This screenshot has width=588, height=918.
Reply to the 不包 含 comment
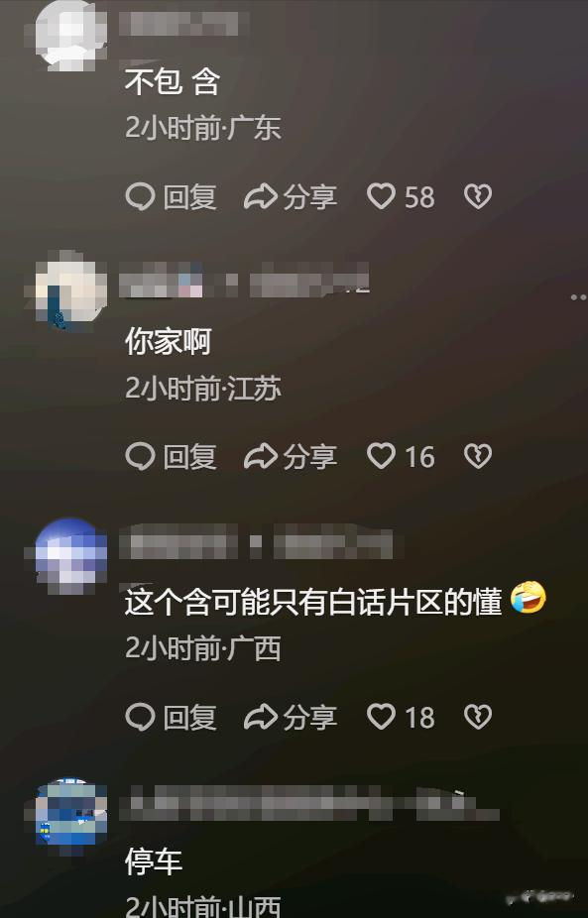(172, 196)
